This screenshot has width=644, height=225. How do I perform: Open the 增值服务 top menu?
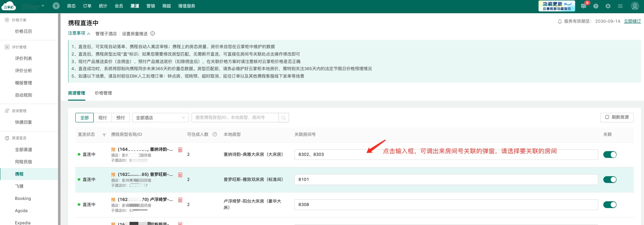point(187,6)
